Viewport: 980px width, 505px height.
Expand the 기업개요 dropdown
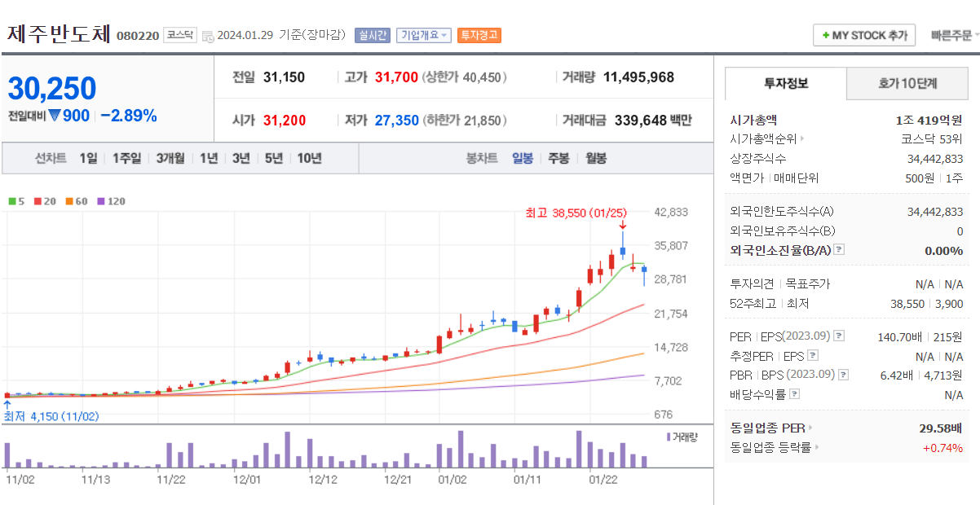[x=424, y=35]
